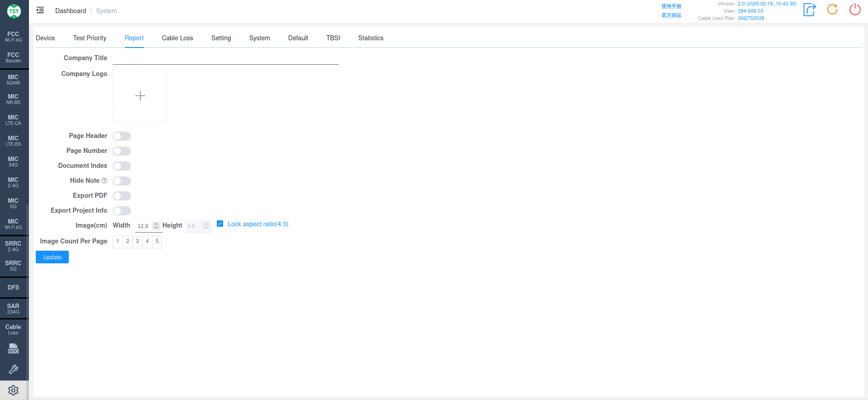Screen dimensions: 868x400
Task: Click the Dashboard breadcrumb
Action: click(71, 11)
